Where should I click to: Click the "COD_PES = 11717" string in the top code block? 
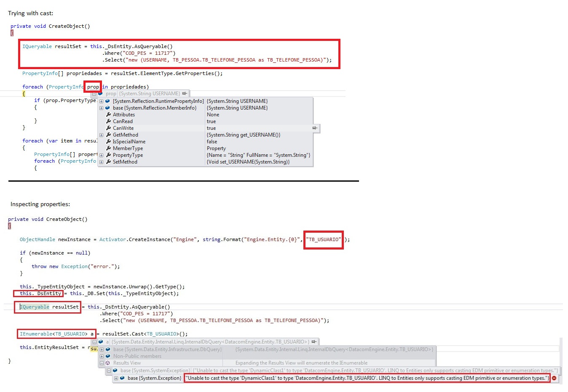(147, 53)
